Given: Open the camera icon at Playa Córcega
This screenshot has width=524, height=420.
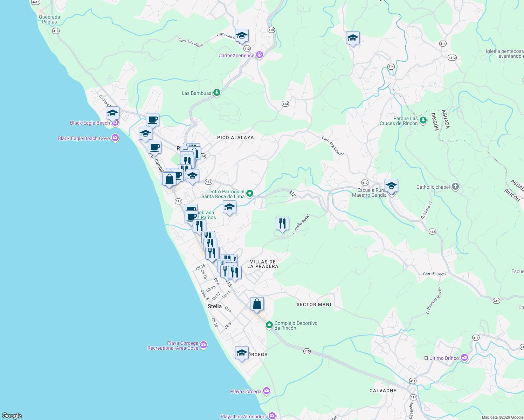Looking at the screenshot, I should [266, 391].
